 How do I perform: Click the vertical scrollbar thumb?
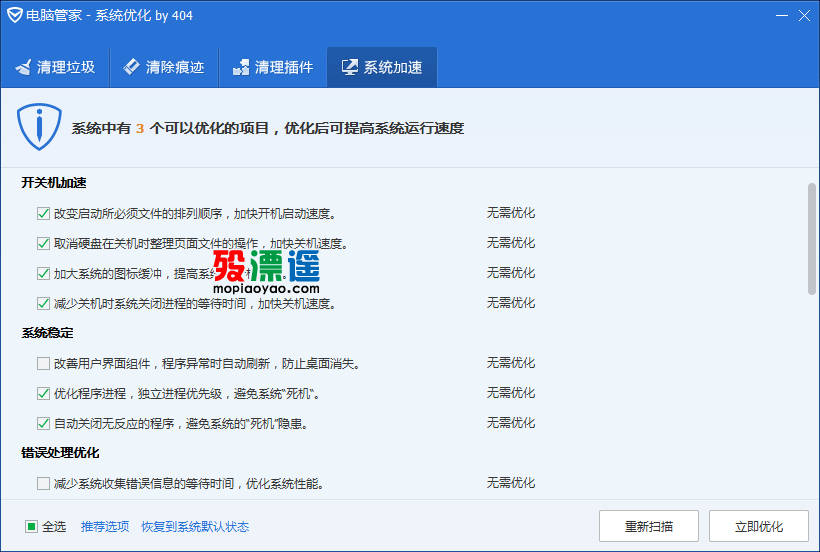coord(812,239)
